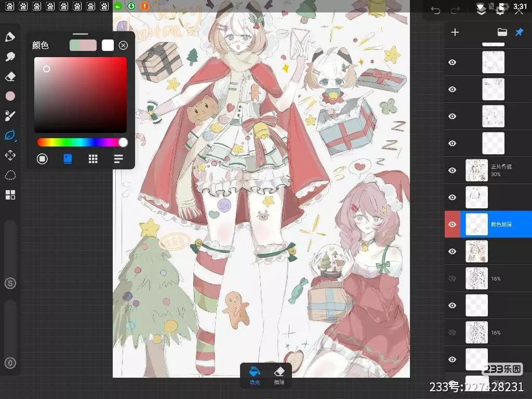The width and height of the screenshot is (532, 399).
Task: Tap the download notification icon
Action: [131, 6]
